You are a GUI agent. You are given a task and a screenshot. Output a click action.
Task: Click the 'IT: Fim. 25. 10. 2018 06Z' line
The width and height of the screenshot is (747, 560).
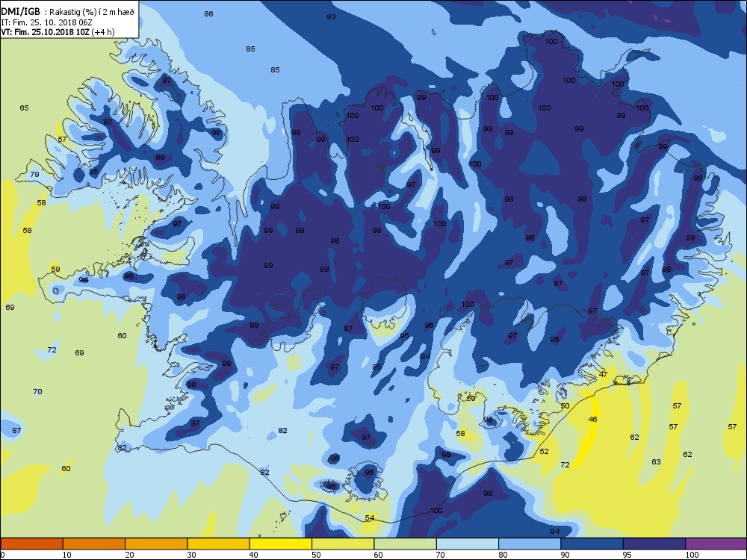(46, 22)
